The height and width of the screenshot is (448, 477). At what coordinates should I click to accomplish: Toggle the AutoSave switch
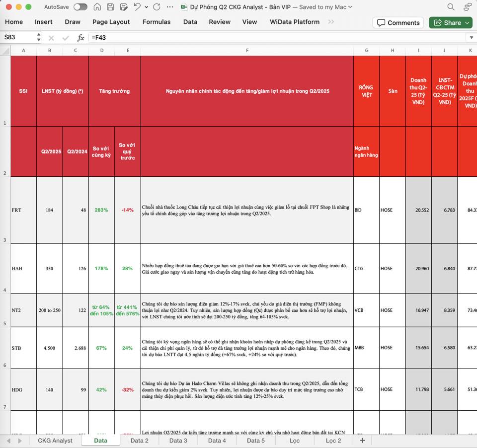(x=80, y=7)
